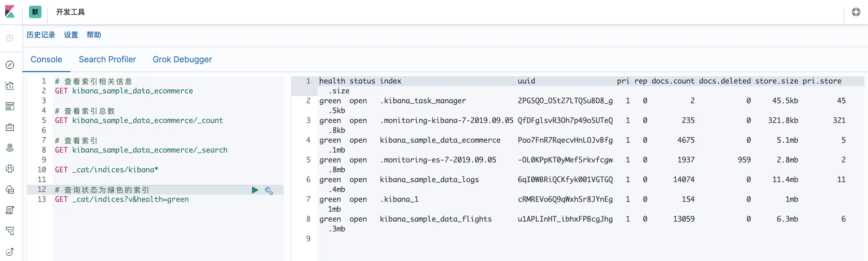This screenshot has height=261, width=868.
Task: Open Discover via the compass icon
Action: click(10, 65)
